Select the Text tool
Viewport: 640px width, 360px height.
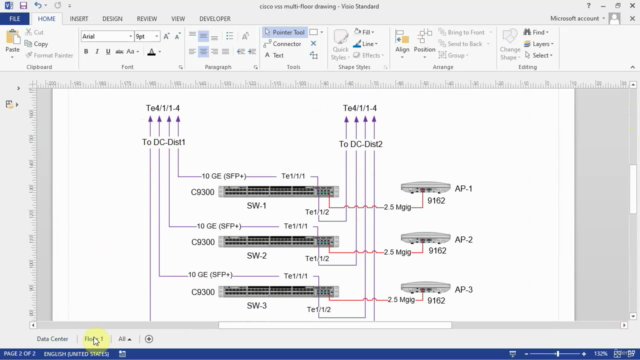click(x=274, y=55)
